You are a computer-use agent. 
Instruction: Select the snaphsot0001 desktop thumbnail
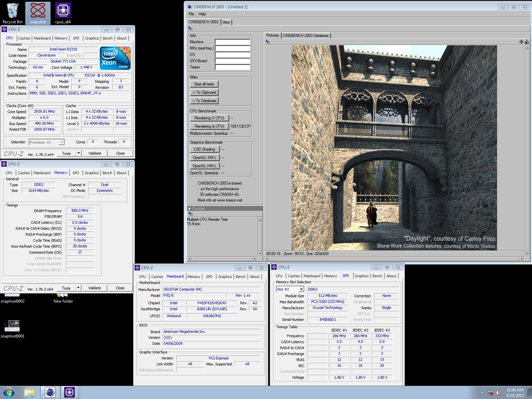coord(12,329)
